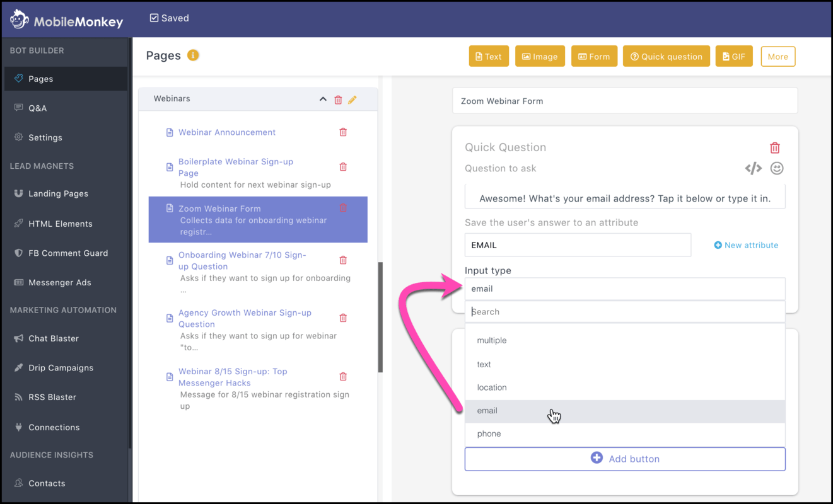Click Webinar 8/15 document icon
The height and width of the screenshot is (504, 833).
(170, 377)
